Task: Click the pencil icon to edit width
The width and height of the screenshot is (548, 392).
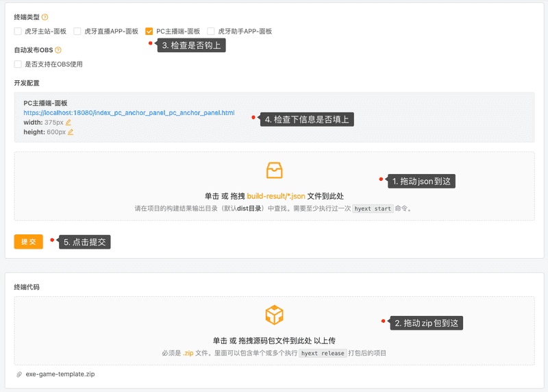Action: point(68,123)
